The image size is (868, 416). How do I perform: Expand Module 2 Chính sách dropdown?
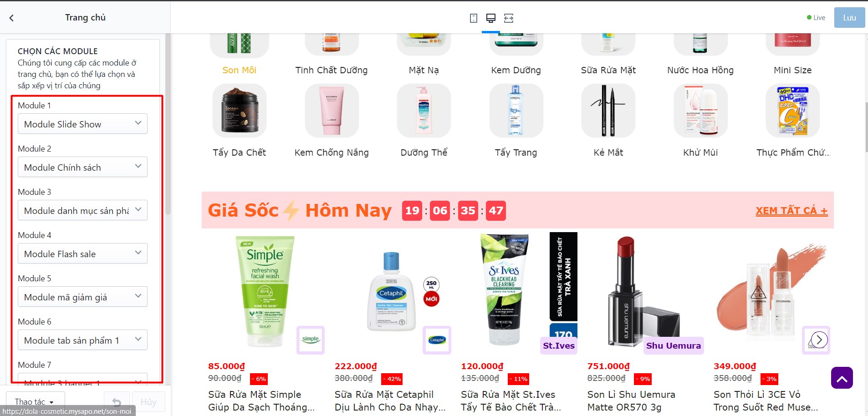pos(82,167)
